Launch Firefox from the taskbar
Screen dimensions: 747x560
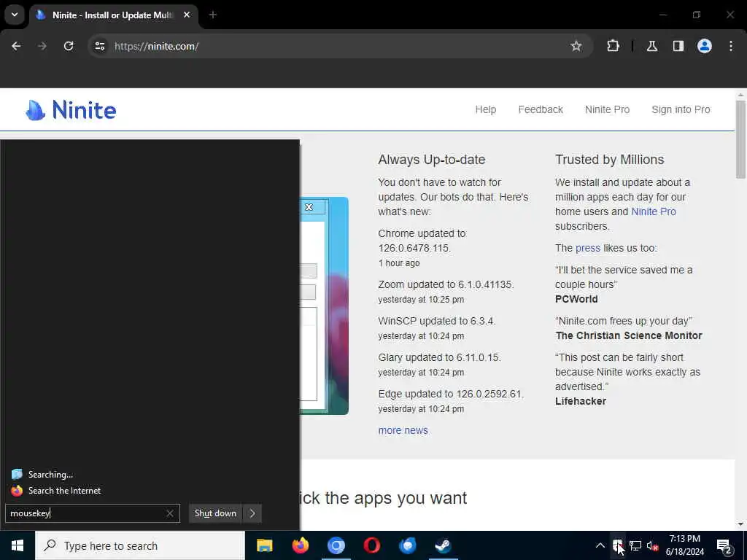[x=300, y=545]
